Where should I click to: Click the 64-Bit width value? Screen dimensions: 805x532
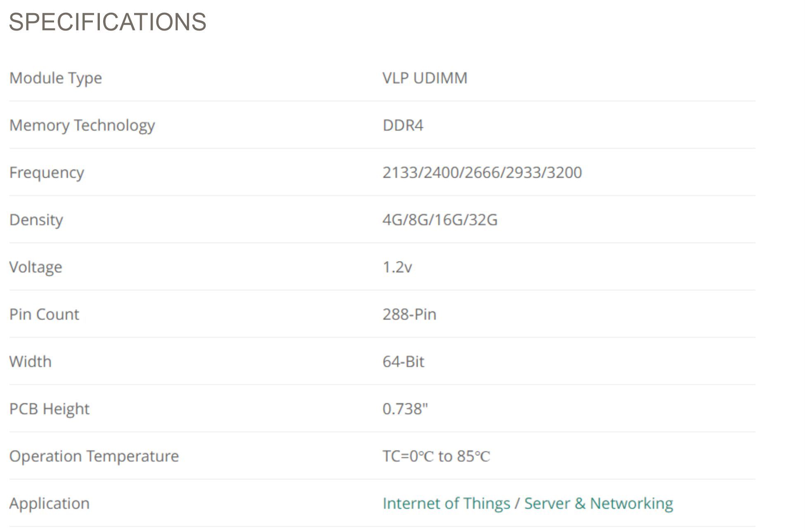click(x=404, y=362)
